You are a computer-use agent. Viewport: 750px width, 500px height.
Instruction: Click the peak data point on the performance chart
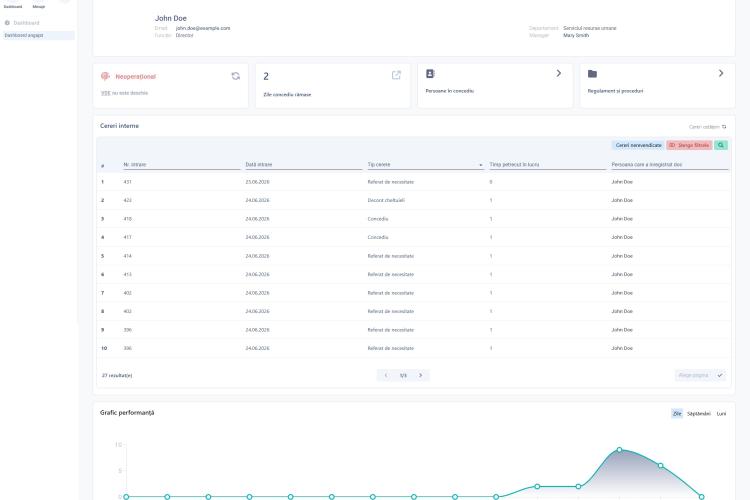click(619, 450)
